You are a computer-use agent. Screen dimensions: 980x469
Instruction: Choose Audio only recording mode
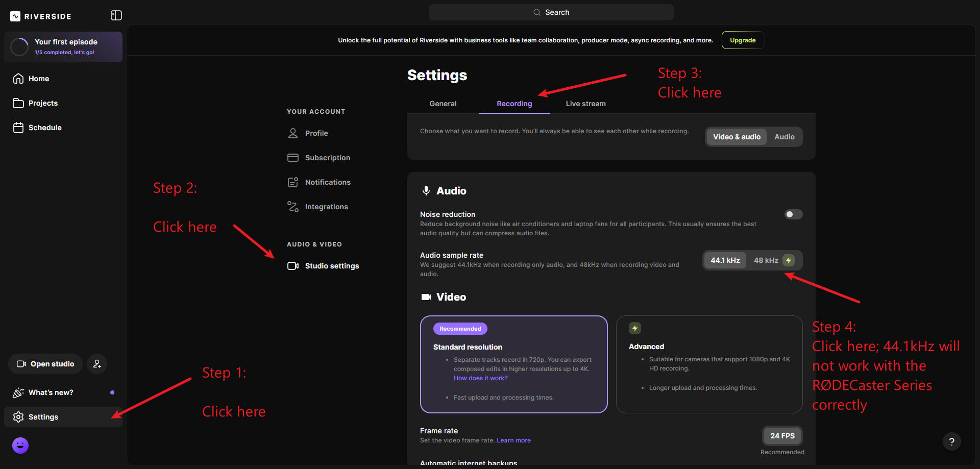785,137
